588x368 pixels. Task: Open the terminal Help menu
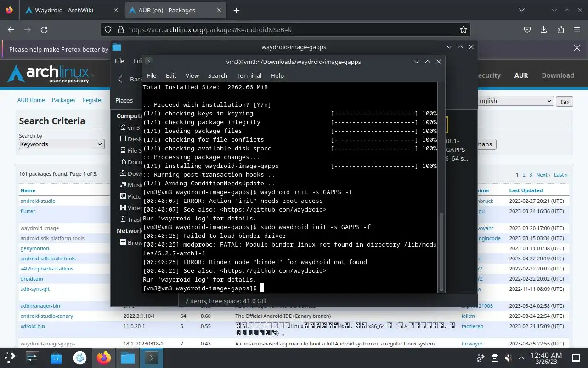point(277,75)
